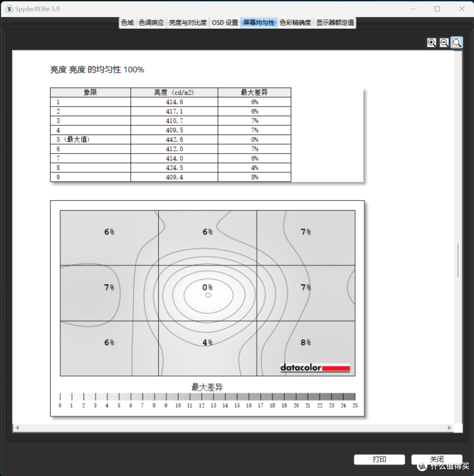Select the fit-to-window magnifier icon

457,43
